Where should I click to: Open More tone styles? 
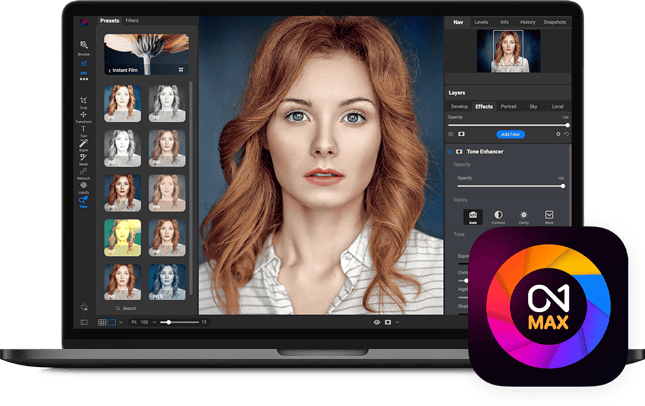(549, 217)
